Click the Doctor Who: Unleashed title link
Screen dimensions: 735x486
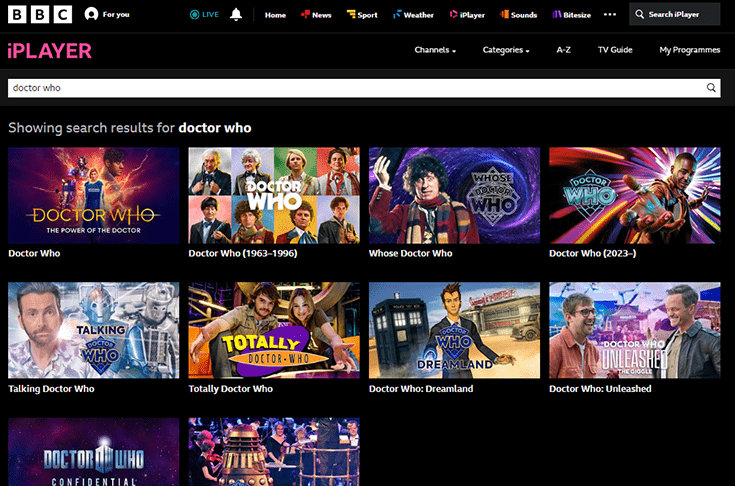(600, 389)
